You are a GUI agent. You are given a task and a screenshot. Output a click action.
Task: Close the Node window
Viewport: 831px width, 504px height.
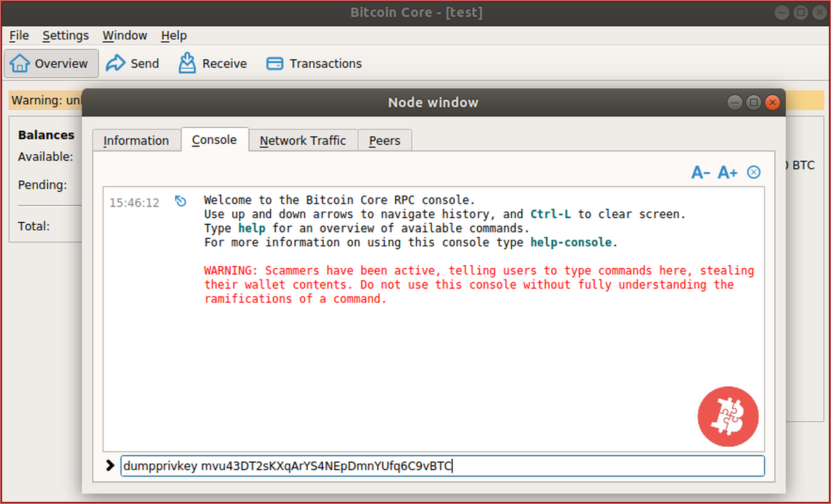(772, 103)
